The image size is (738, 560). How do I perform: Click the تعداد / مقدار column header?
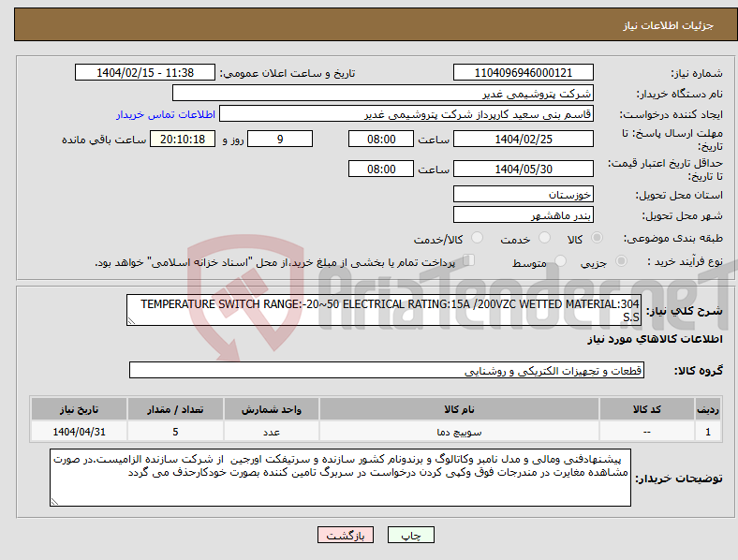point(175,409)
